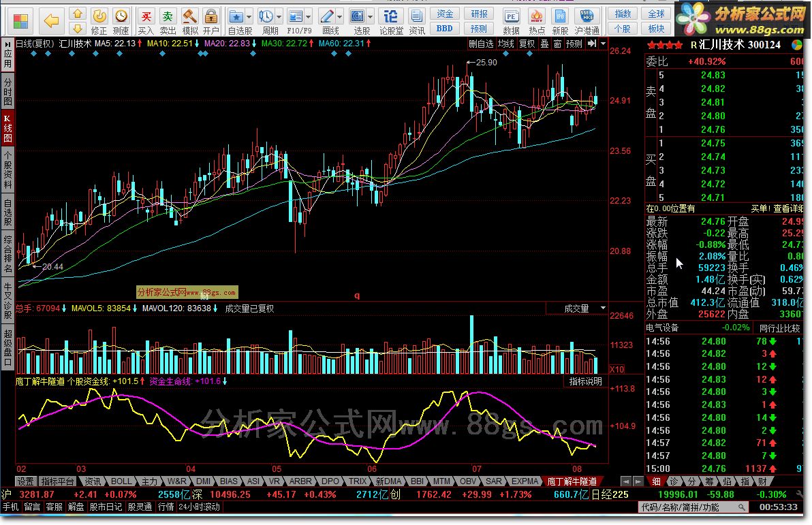The width and height of the screenshot is (812, 525).
Task: Click the 代码/名称/简拼/功能 search field
Action: [x=693, y=507]
